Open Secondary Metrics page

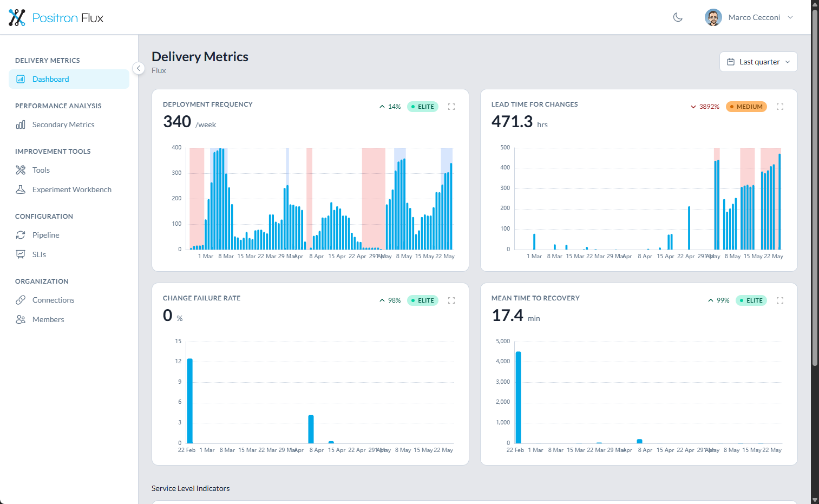point(69,125)
